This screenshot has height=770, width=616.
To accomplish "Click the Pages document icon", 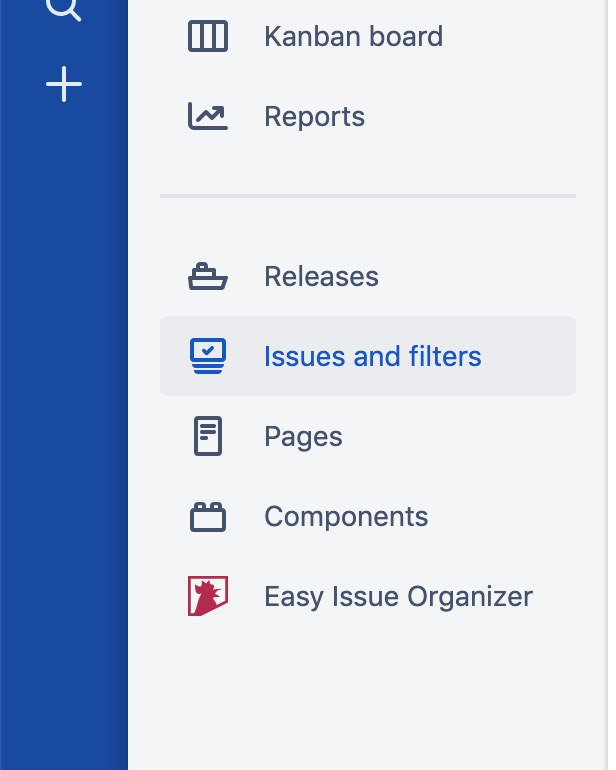I will pos(208,436).
